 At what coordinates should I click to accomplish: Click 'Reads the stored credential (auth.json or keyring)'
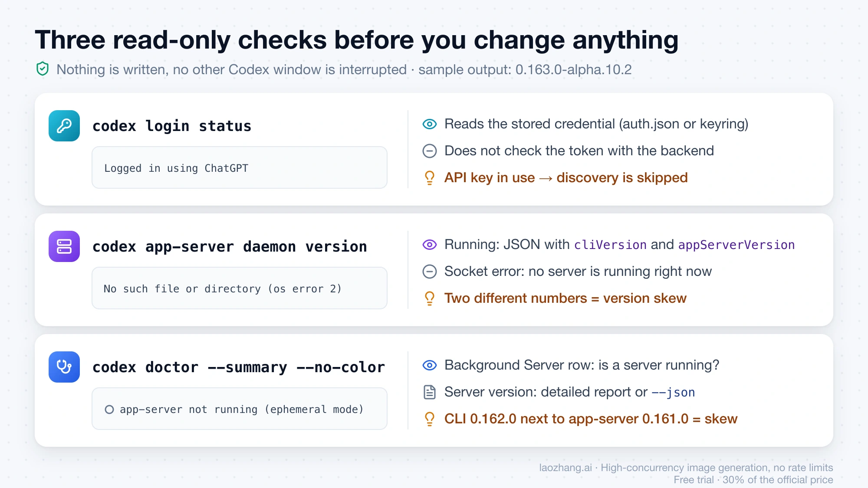click(x=596, y=124)
